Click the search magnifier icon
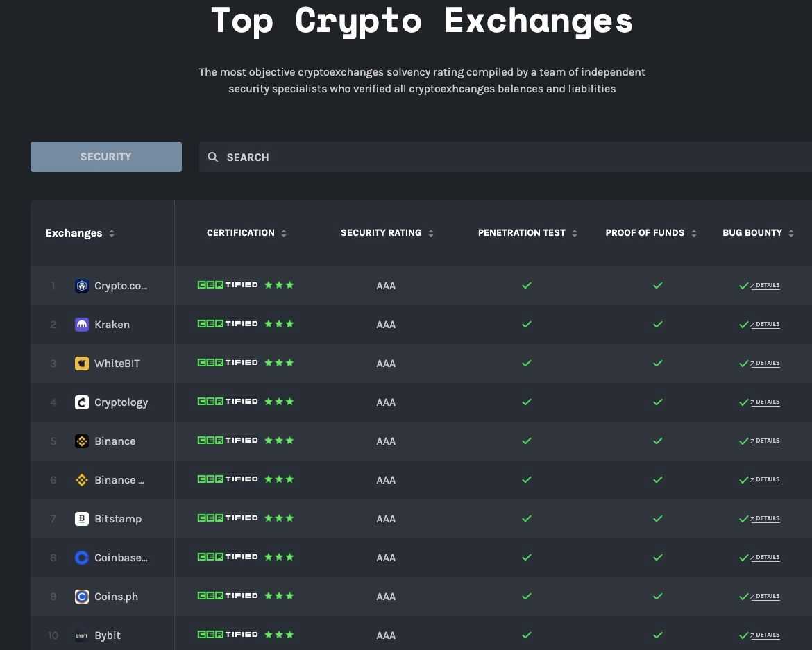The image size is (812, 650). tap(213, 157)
